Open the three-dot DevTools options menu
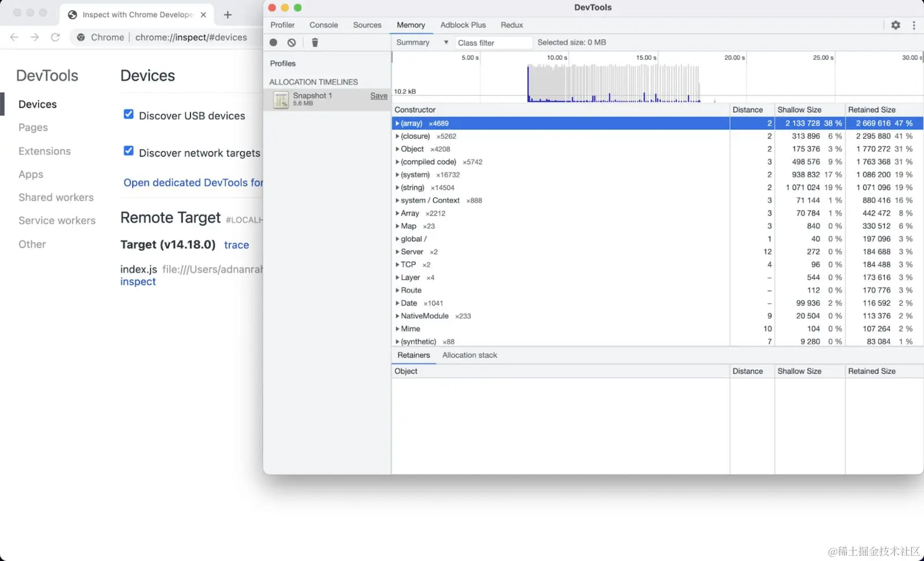The width and height of the screenshot is (924, 561). point(914,25)
